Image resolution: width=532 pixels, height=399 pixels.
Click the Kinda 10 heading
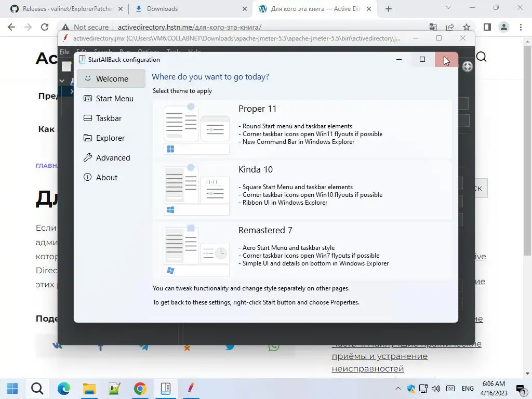pos(256,169)
